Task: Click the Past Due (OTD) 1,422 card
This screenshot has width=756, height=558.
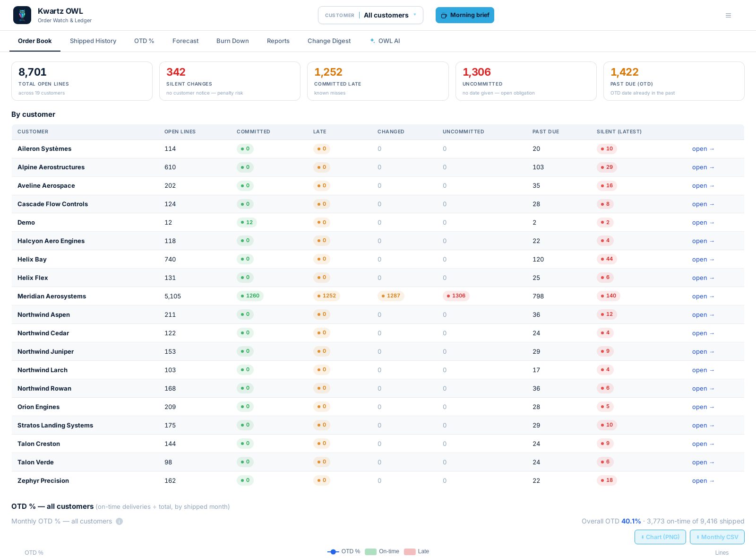Action: pyautogui.click(x=674, y=81)
